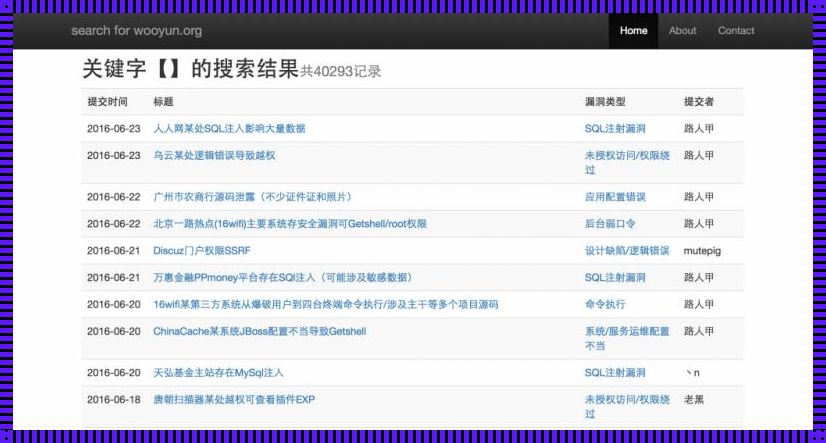Viewport: 826px width, 443px height.
Task: Click the 系统/服务运维配置不当 vulnerability type
Action: (x=627, y=339)
